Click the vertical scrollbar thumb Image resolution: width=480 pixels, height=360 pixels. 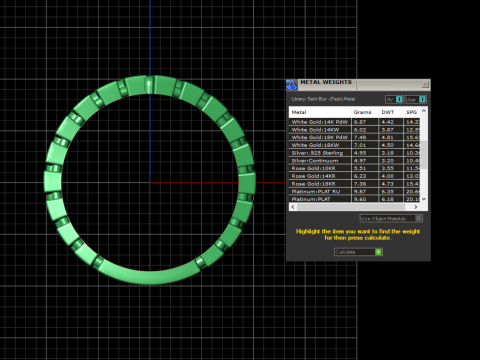424,155
